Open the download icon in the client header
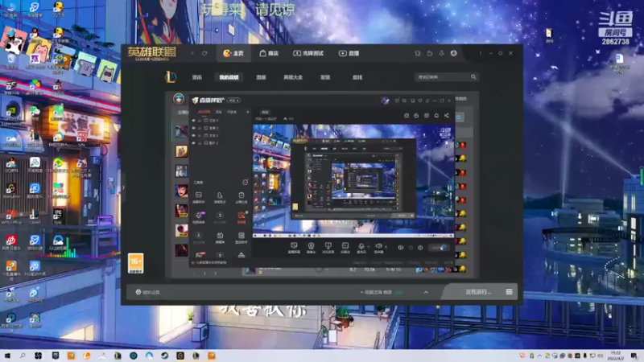This screenshot has width=644, height=362. click(x=441, y=53)
